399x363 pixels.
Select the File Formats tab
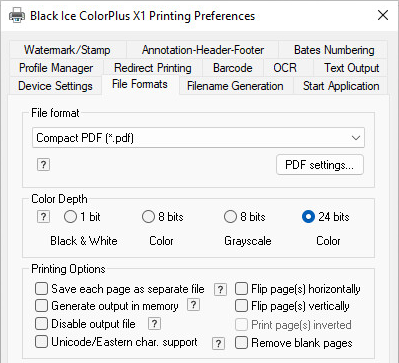[x=140, y=84]
